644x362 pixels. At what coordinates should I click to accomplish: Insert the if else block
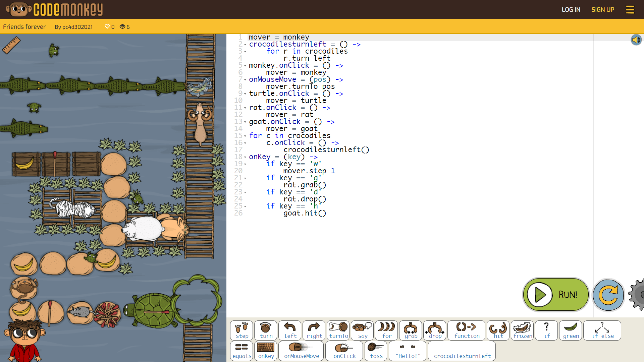click(x=602, y=330)
